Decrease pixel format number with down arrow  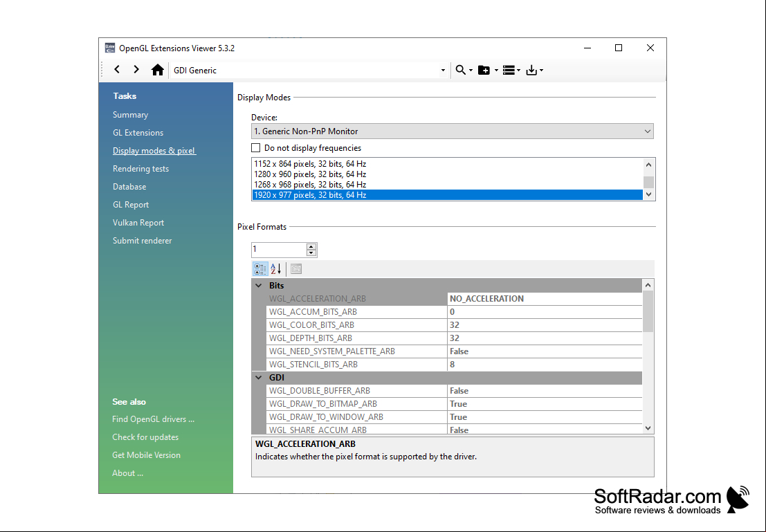pyautogui.click(x=311, y=253)
